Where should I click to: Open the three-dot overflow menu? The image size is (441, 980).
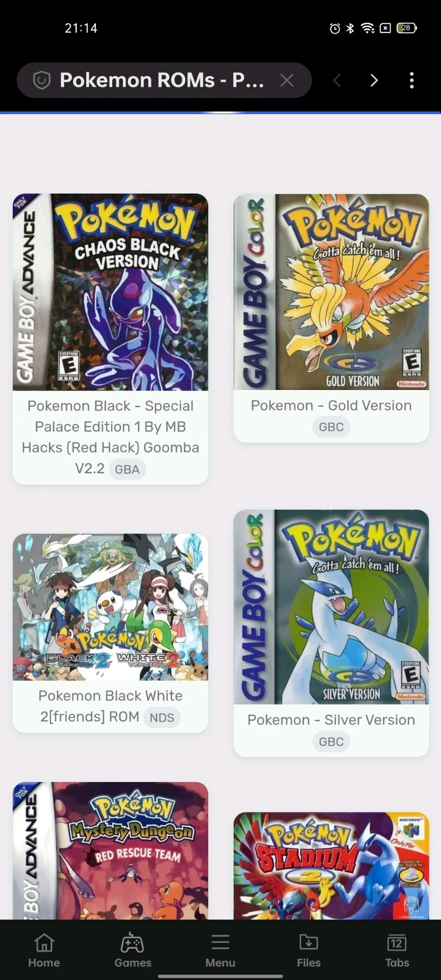(x=412, y=80)
